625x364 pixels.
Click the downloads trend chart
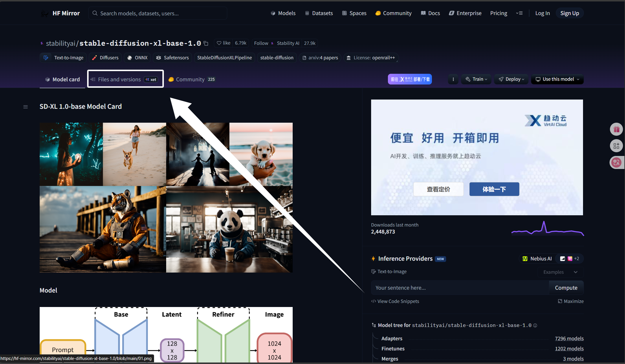tap(547, 229)
